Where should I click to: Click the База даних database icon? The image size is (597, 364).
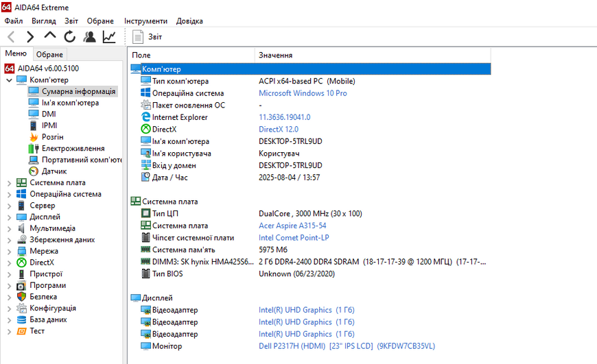22,319
